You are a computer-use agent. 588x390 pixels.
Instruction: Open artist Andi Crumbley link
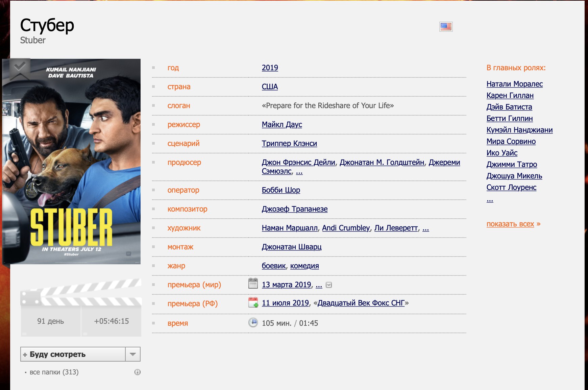346,228
